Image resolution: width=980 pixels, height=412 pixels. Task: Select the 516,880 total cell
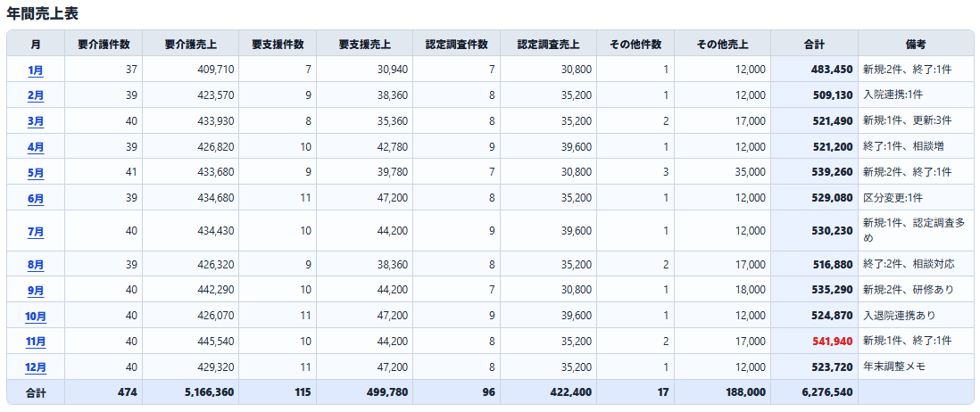pyautogui.click(x=814, y=264)
